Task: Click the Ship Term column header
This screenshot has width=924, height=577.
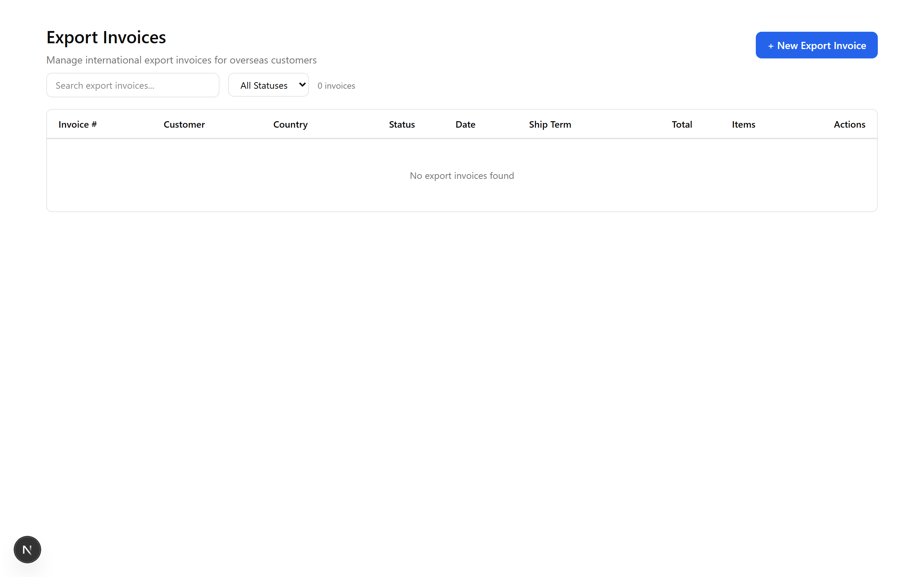Action: pyautogui.click(x=550, y=124)
